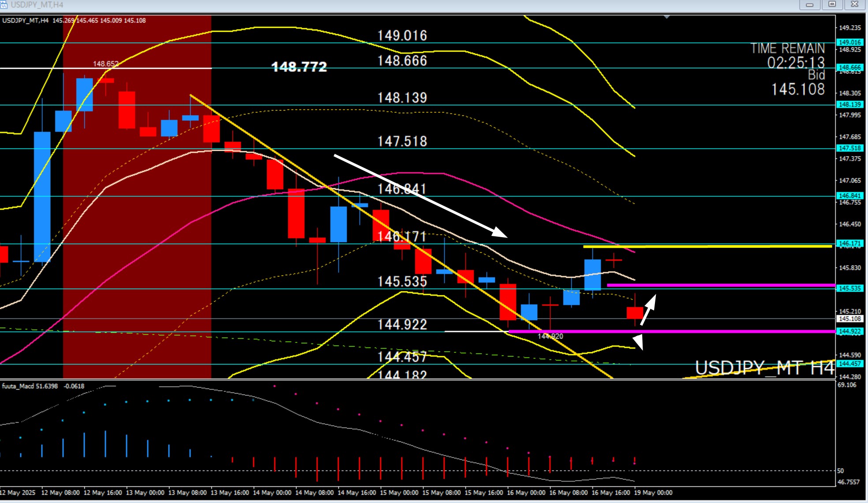Click the white 145.108 current price tag
868x503 pixels.
(x=850, y=318)
